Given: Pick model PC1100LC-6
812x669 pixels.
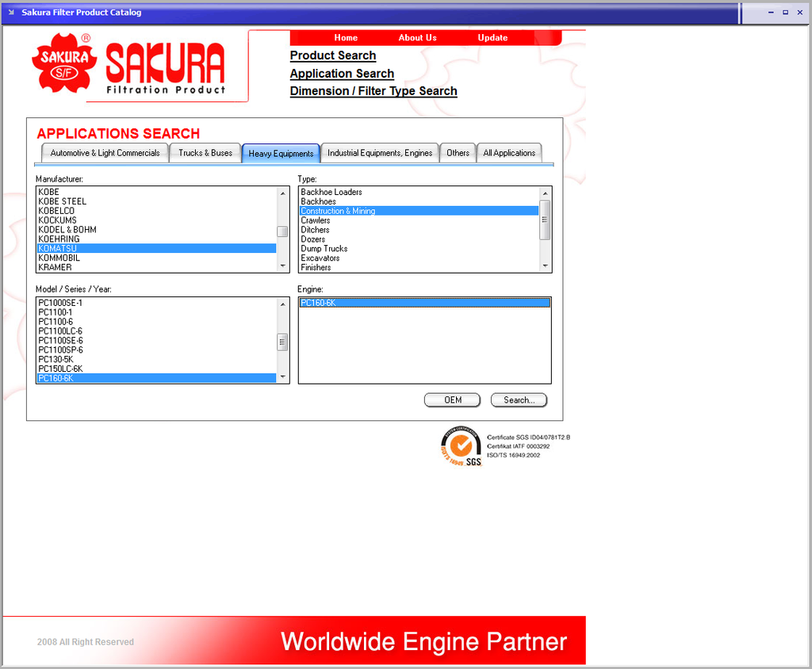Looking at the screenshot, I should coord(157,331).
